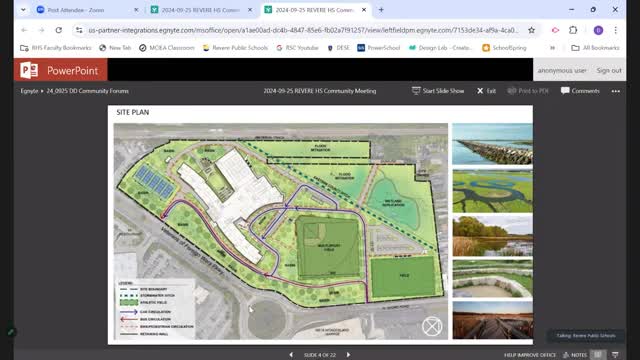
Task: Open the Extensions puzzle icon
Action: tap(573, 30)
